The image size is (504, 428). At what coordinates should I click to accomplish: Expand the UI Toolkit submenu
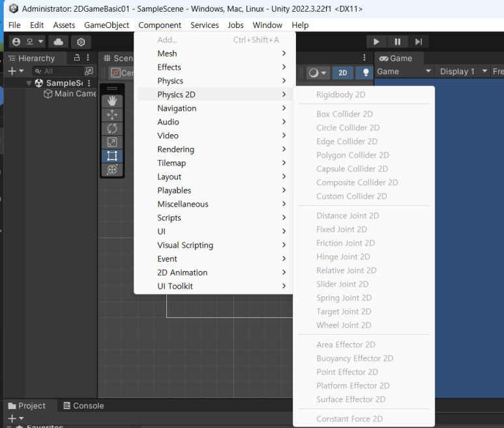click(215, 287)
